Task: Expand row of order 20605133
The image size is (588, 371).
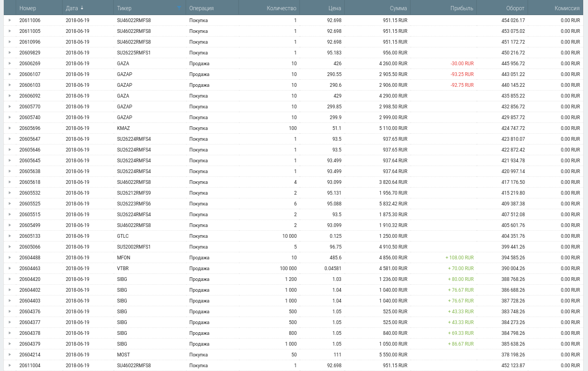Action: (x=10, y=236)
